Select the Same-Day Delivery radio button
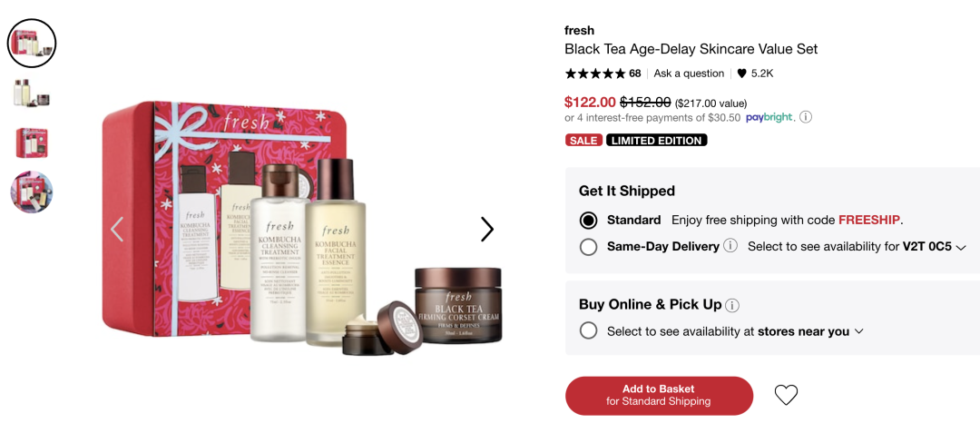The height and width of the screenshot is (423, 980). (x=588, y=247)
